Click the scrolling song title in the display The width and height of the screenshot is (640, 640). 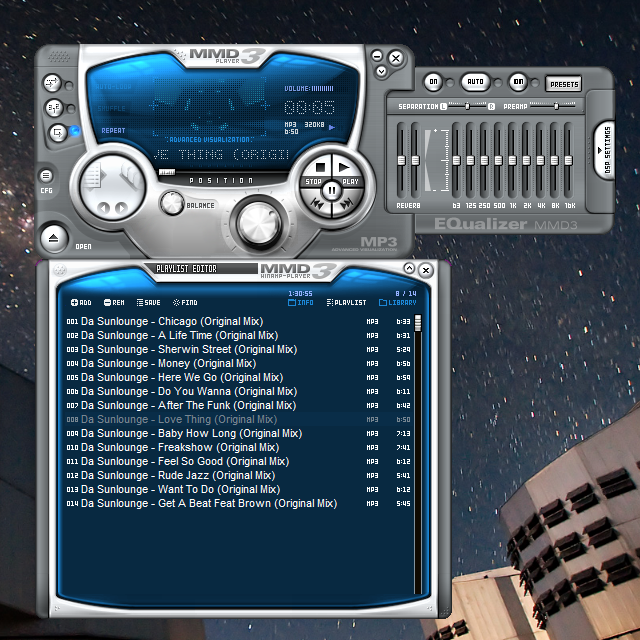[221, 155]
